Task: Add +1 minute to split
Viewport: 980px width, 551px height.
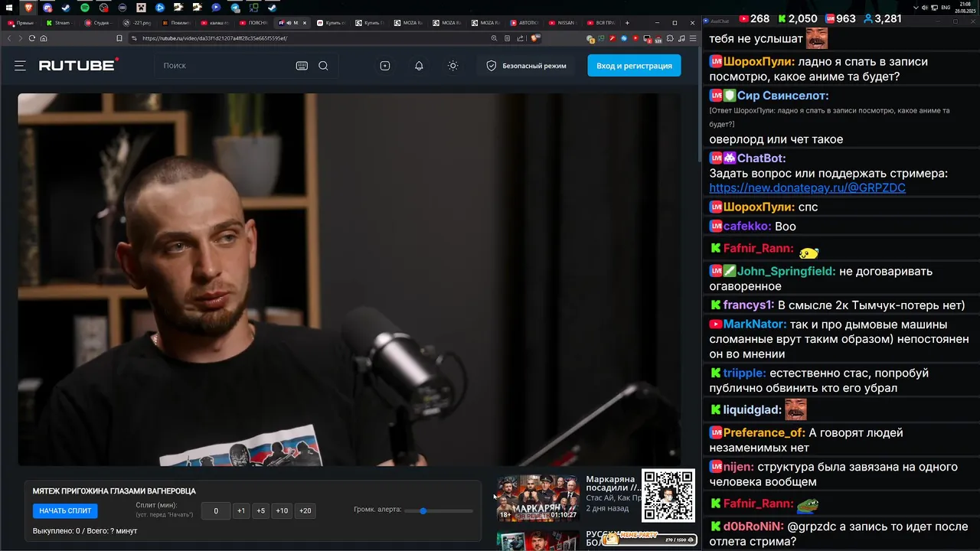Action: click(x=241, y=510)
